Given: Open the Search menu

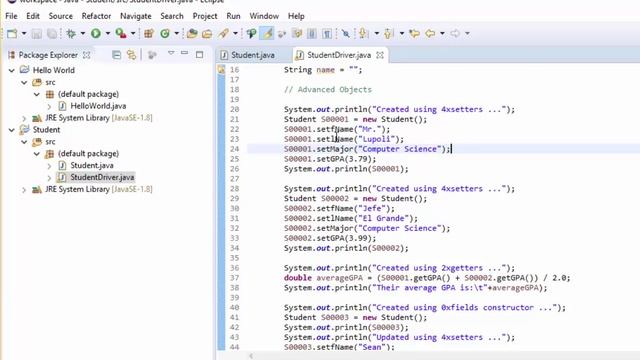Looking at the screenshot, I should coord(172,16).
